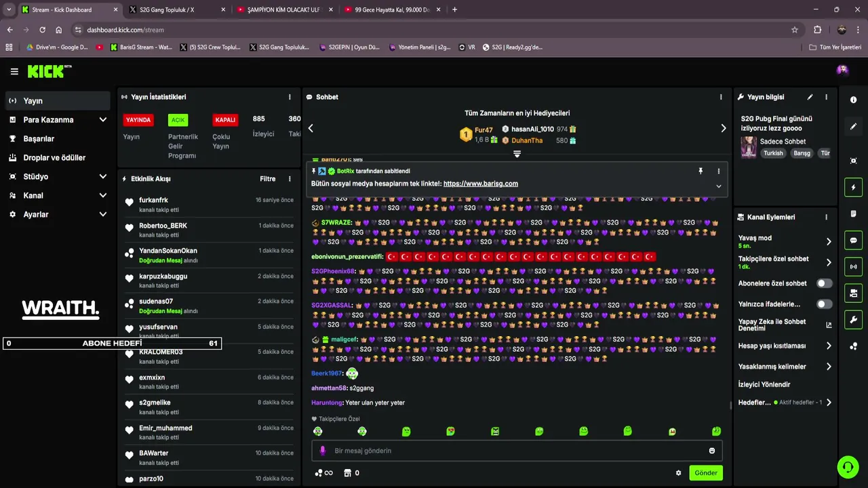Viewport: 868px width, 488px height.
Task: Open the hamburger menu beside the Kick logo
Action: pyautogui.click(x=14, y=71)
